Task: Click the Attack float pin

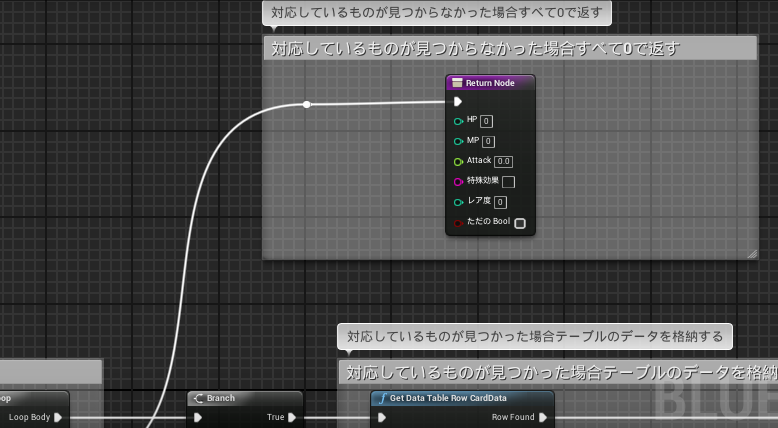Action: click(x=458, y=162)
